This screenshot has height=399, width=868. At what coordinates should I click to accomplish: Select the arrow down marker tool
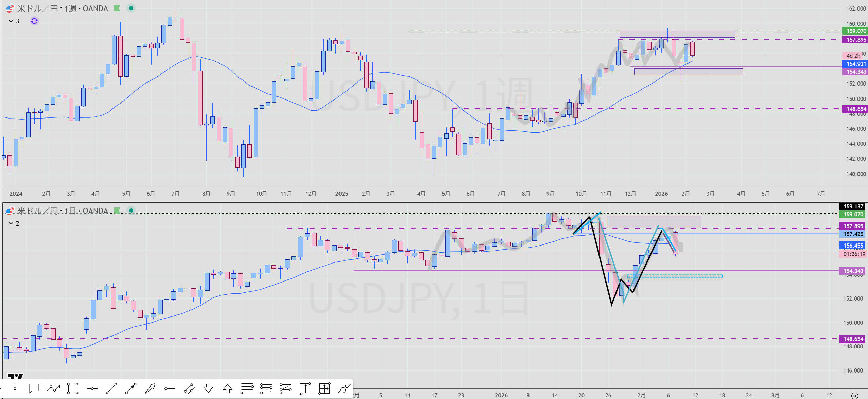pos(208,388)
